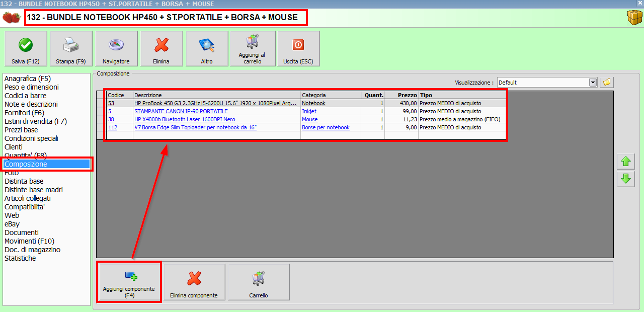This screenshot has width=644, height=312.
Task: Open Distinte base madri section
Action: (34, 190)
